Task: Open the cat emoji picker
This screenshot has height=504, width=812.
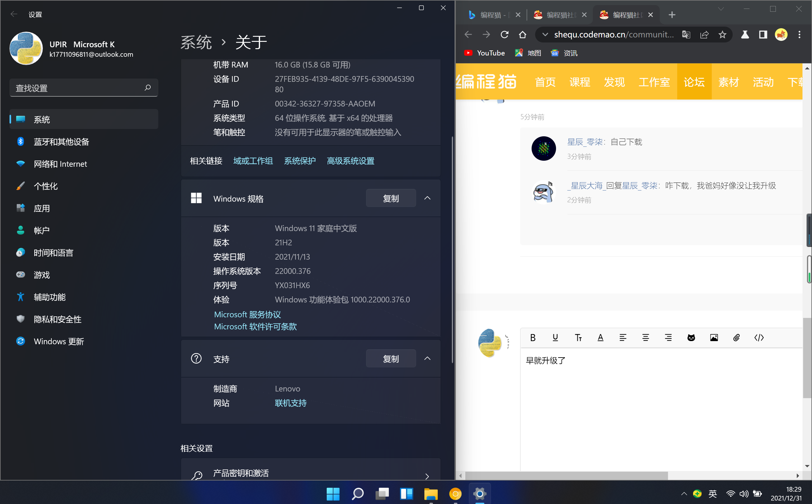Action: click(691, 338)
